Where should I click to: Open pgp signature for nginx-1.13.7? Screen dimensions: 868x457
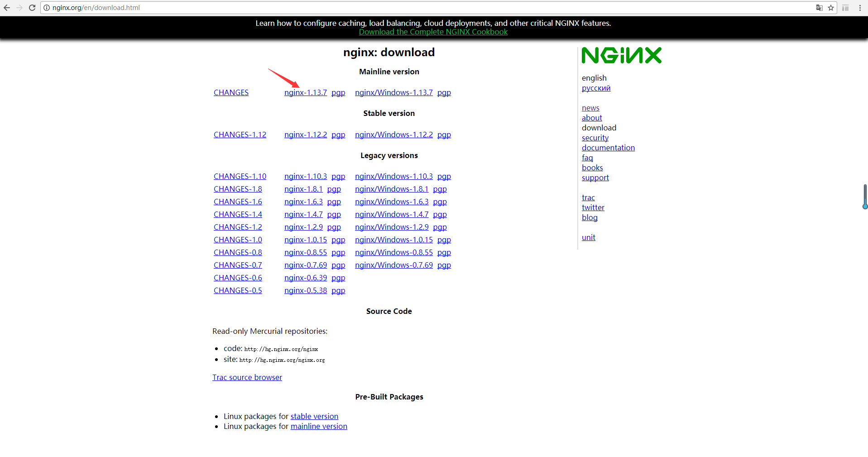point(338,92)
